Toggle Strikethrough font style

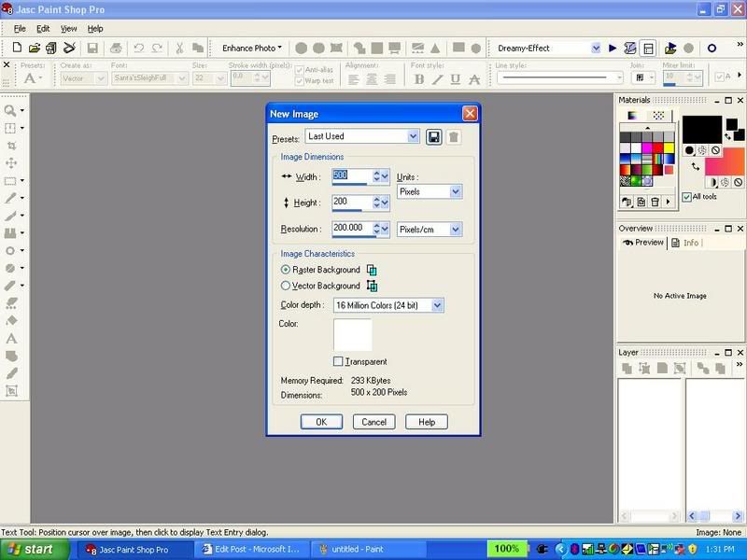click(474, 79)
